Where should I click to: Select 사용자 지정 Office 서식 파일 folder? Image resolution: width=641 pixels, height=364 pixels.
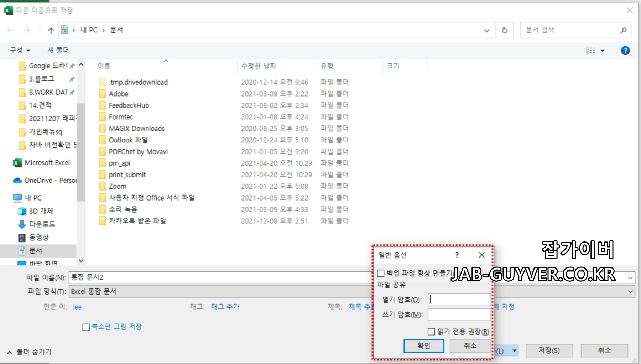click(x=147, y=198)
